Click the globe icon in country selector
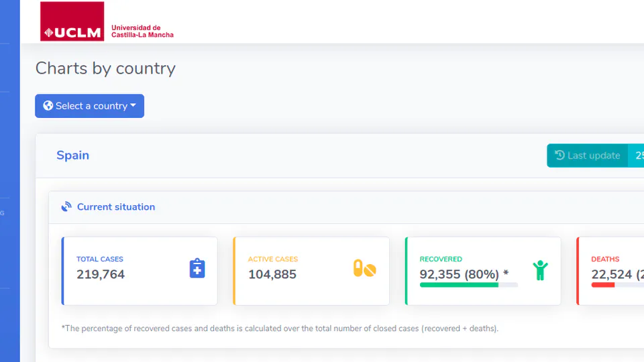Viewport: 644px width, 362px height. pyautogui.click(x=48, y=106)
